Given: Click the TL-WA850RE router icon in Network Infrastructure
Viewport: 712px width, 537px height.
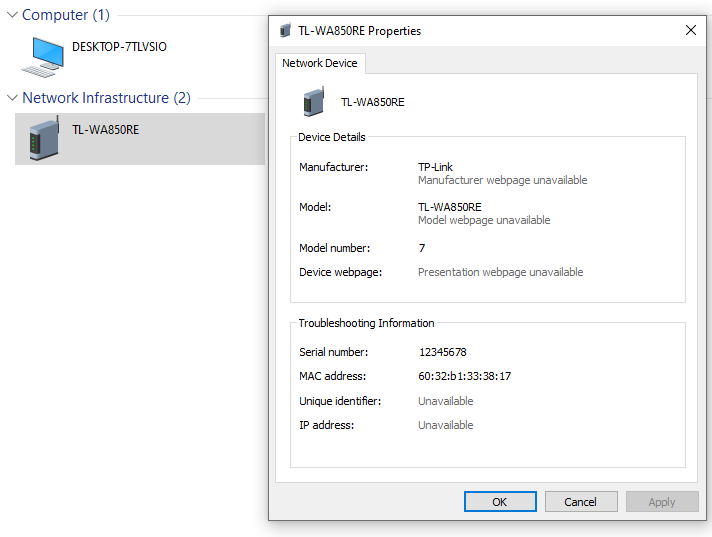Looking at the screenshot, I should tap(44, 138).
